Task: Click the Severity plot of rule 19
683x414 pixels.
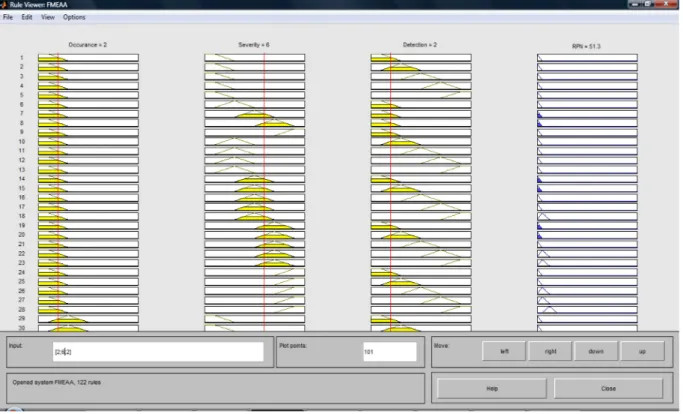Action: (x=256, y=227)
